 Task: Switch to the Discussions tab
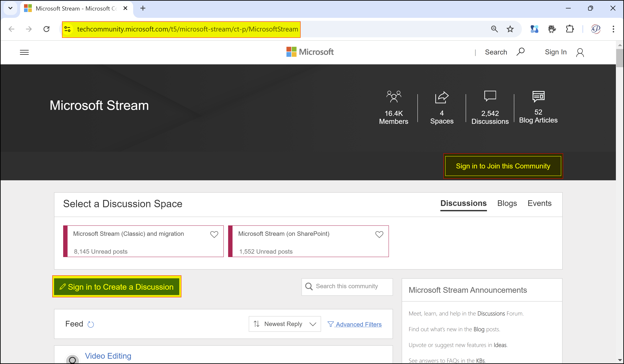point(464,203)
